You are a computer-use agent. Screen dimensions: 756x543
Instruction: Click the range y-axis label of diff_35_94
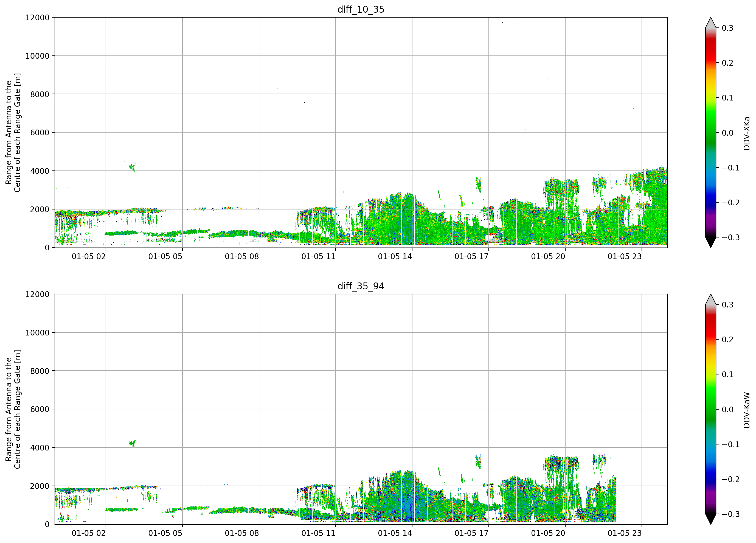(x=13, y=410)
